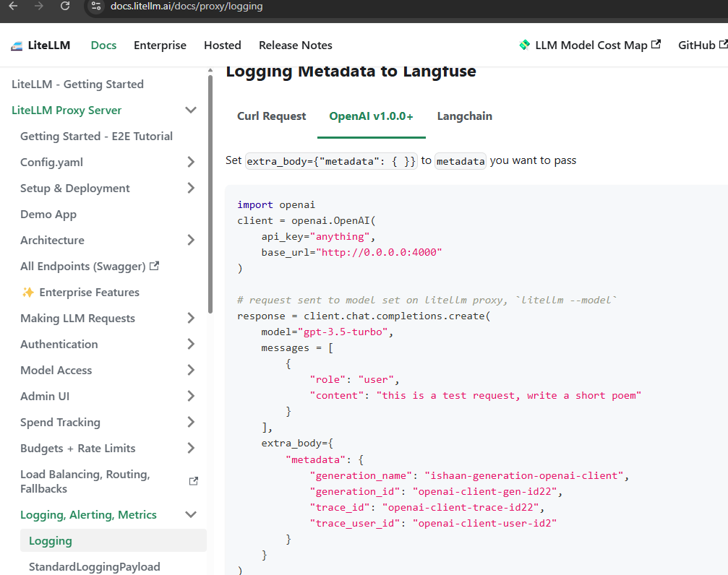
Task: Open the Release Notes nav link
Action: pyautogui.click(x=295, y=46)
